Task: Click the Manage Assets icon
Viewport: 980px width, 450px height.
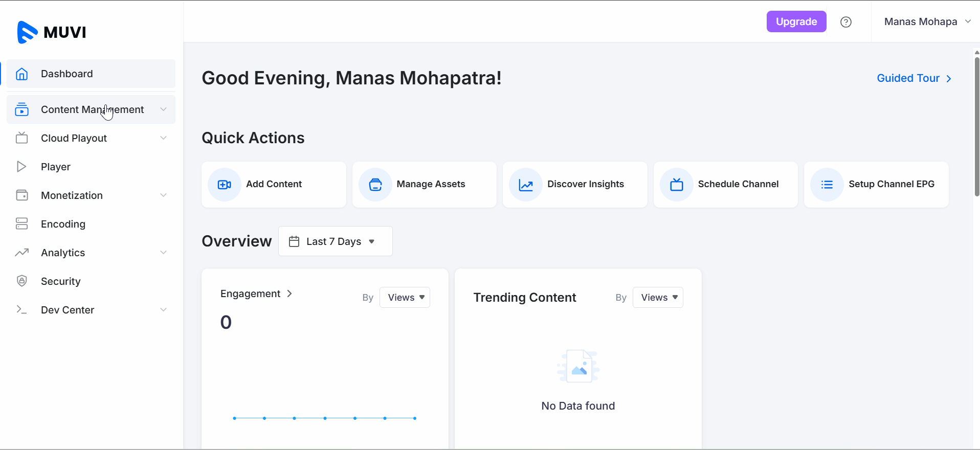Action: (375, 185)
